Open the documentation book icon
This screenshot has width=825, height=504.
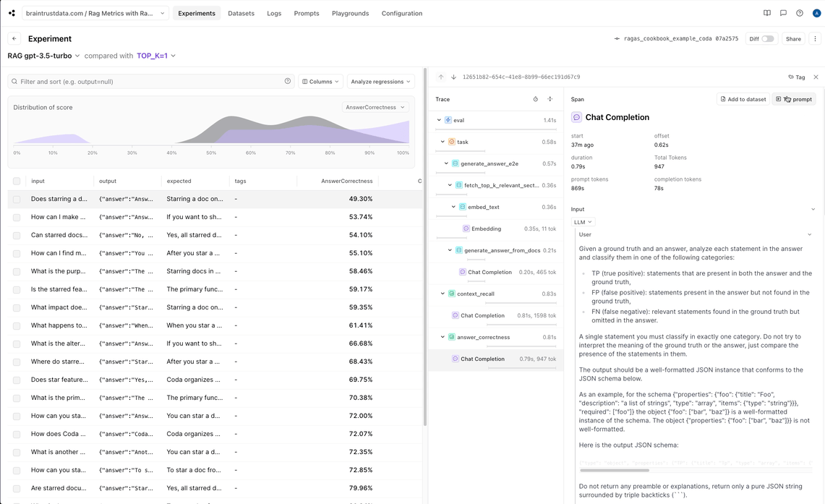[767, 13]
